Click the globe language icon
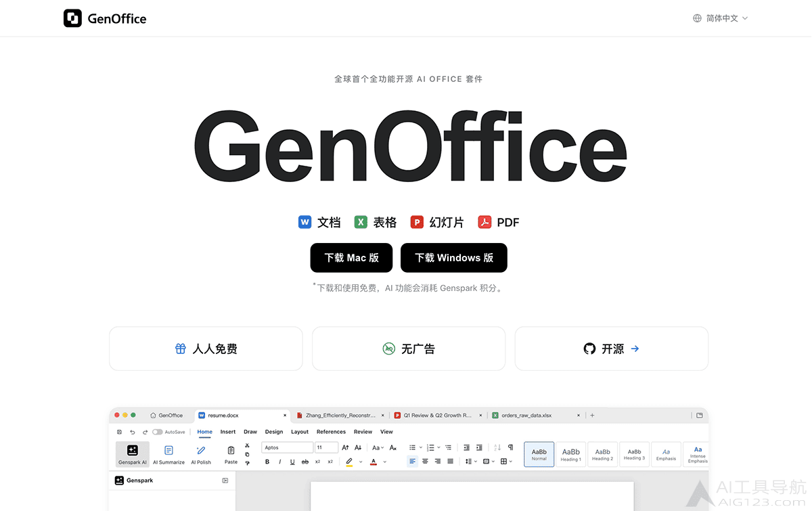Image resolution: width=812 pixels, height=511 pixels. (697, 18)
